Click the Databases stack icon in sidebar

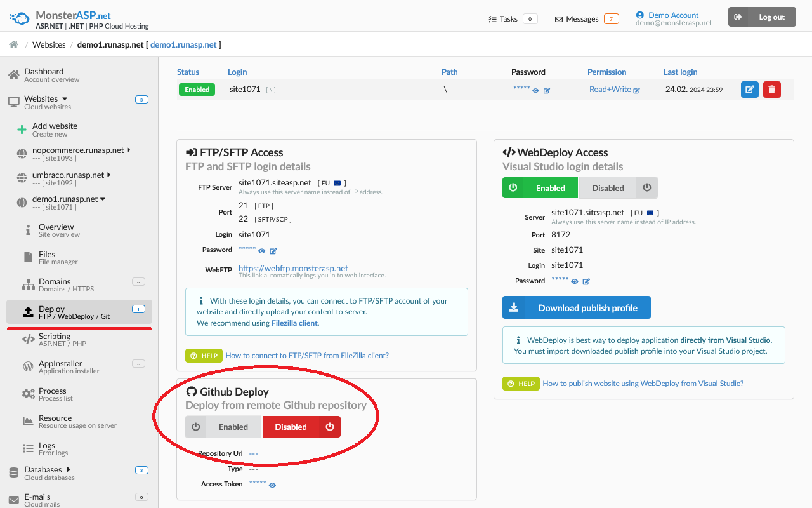(x=13, y=472)
